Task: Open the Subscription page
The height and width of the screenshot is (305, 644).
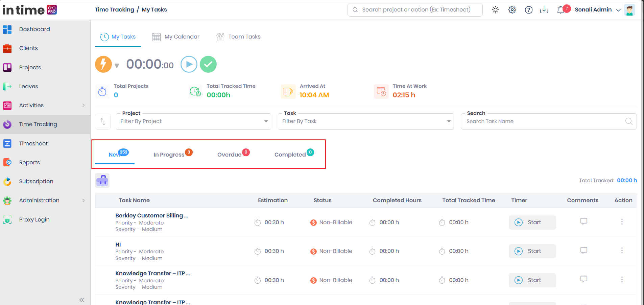Action: click(x=36, y=181)
